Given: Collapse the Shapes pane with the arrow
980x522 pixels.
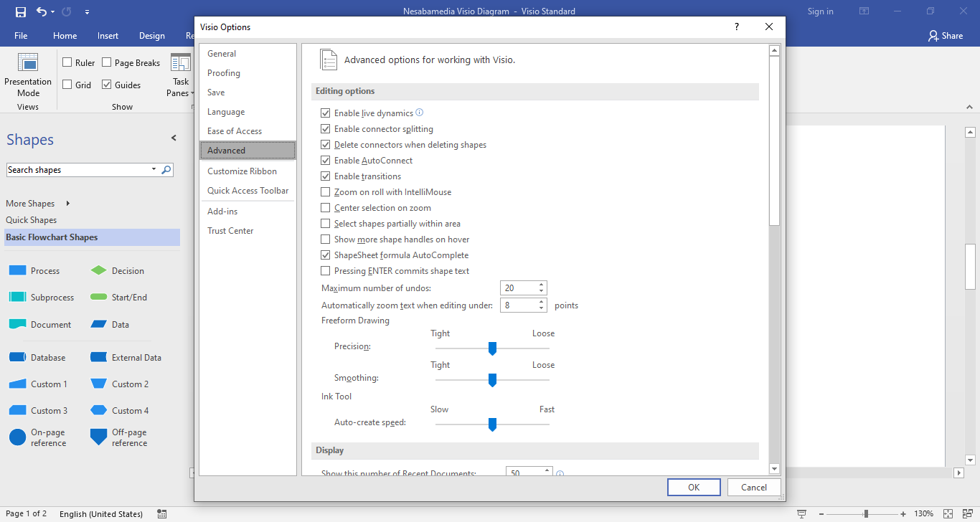Looking at the screenshot, I should (x=173, y=138).
